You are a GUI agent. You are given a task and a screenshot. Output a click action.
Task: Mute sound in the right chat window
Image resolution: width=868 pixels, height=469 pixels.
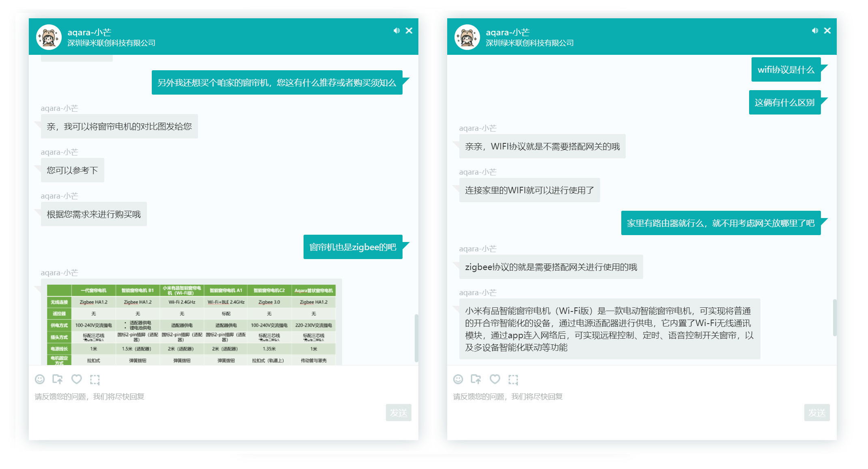pos(815,30)
